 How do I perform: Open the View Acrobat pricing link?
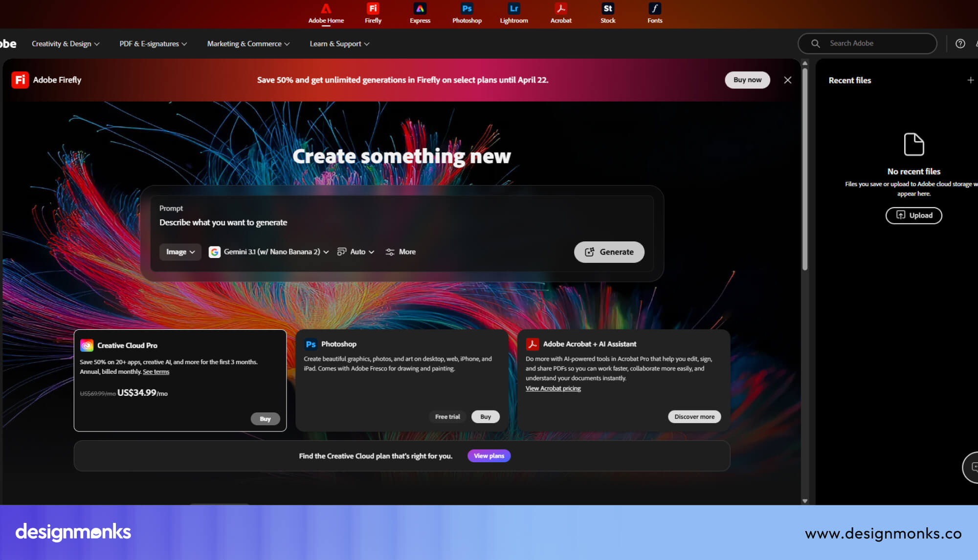point(553,388)
